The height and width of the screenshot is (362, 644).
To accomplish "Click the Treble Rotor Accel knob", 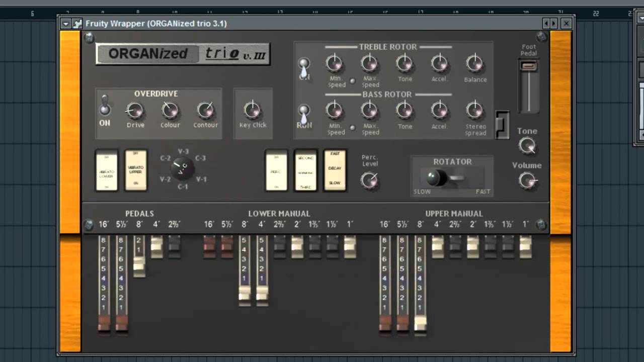I will (x=439, y=63).
